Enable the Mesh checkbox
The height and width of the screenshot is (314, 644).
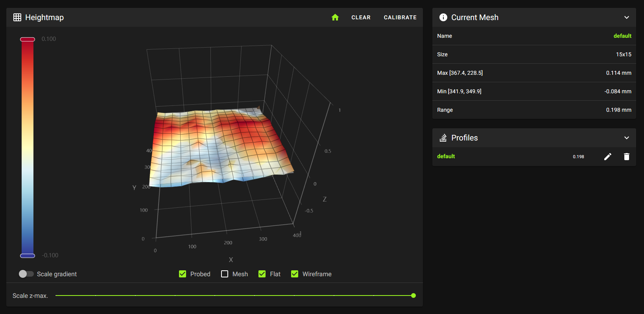pos(225,274)
